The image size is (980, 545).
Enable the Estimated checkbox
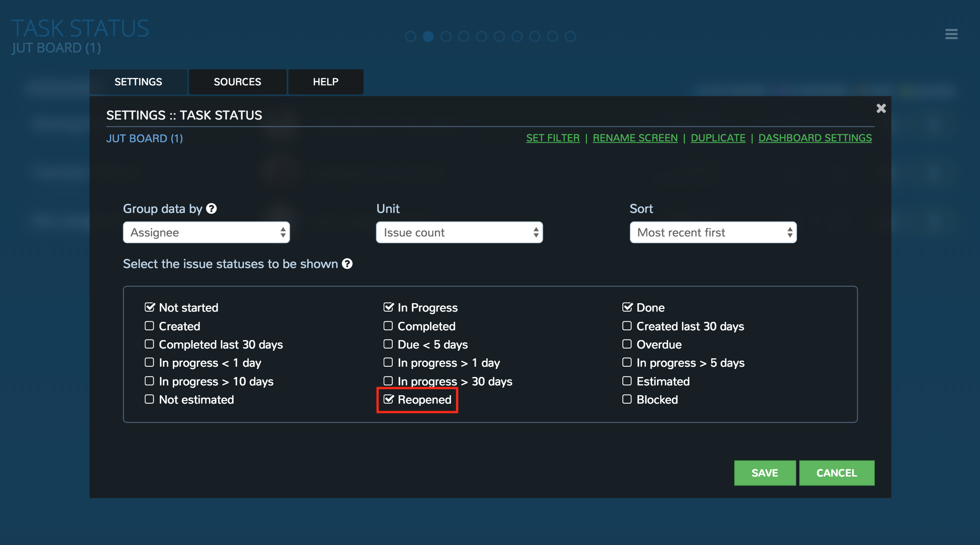(627, 381)
